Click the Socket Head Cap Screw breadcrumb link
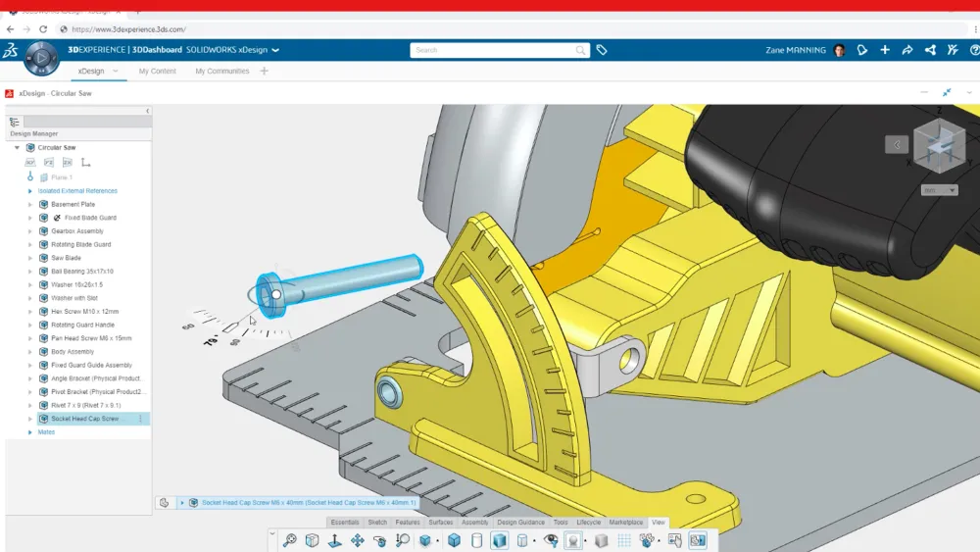Screen dimensions: 980x552 (309, 503)
